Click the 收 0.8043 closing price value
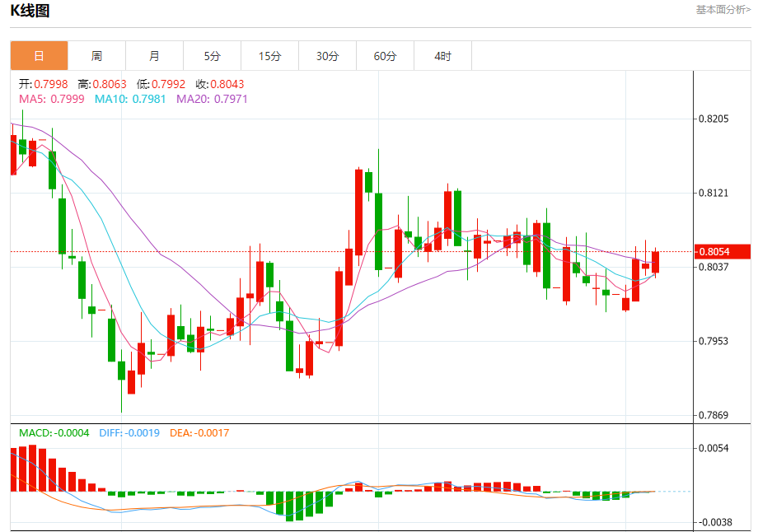This screenshot has width=758, height=532. 220,84
